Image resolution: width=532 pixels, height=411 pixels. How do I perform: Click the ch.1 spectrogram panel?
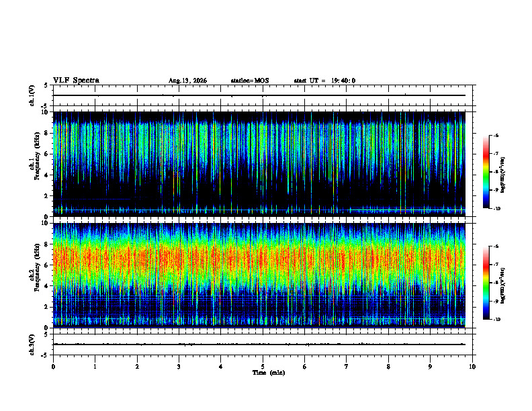click(x=259, y=164)
